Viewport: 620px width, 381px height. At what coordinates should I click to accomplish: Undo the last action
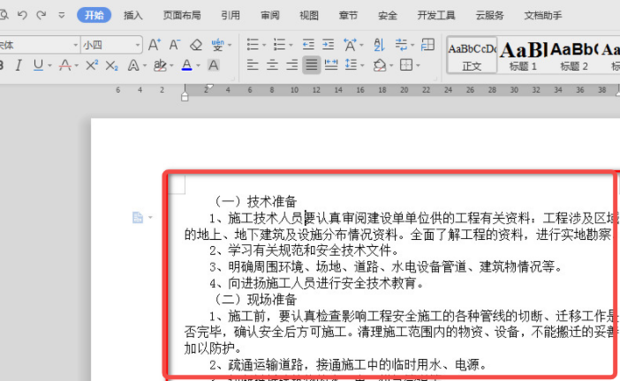click(23, 15)
